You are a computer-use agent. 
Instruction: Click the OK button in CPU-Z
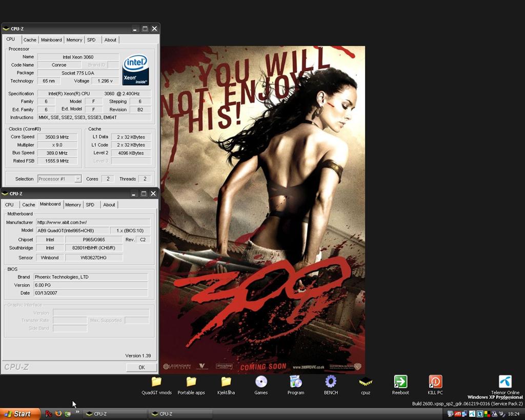(x=142, y=367)
